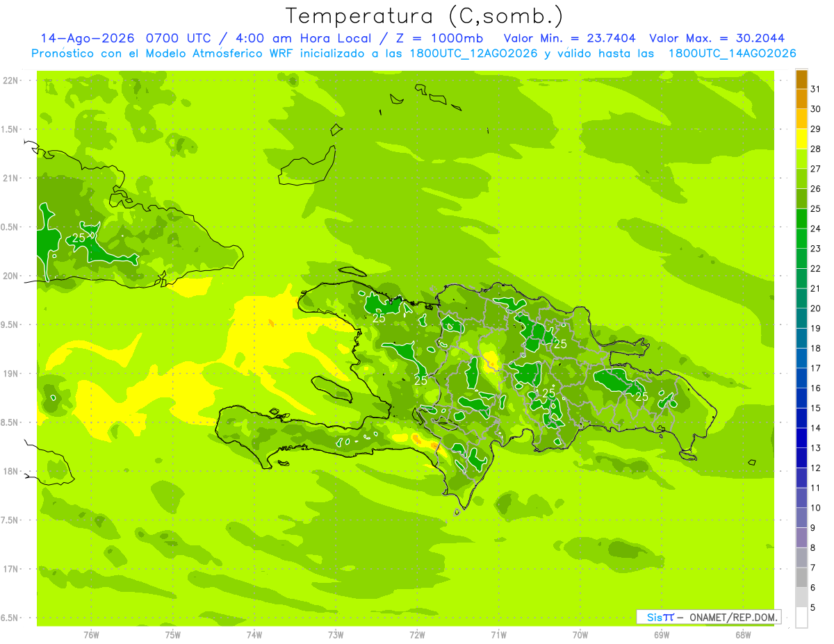The width and height of the screenshot is (834, 644).
Task: Click the yellow 28-degree color swatch in the legend
Action: (801, 139)
